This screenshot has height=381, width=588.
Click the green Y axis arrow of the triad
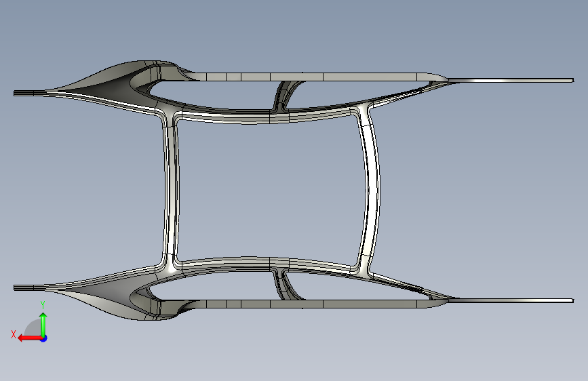(43, 325)
